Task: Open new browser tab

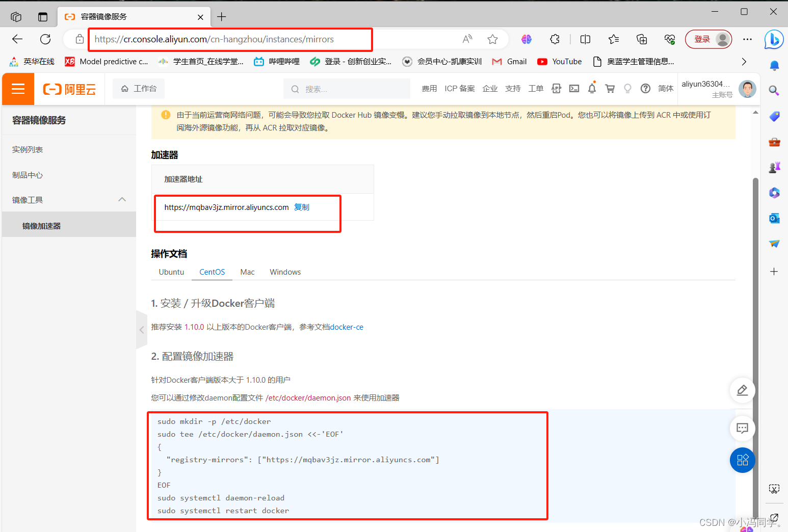Action: point(222,17)
